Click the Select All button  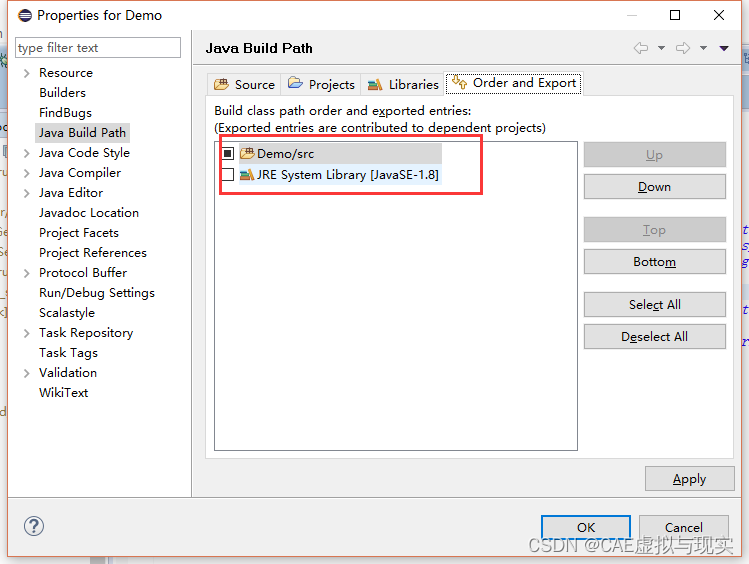654,305
